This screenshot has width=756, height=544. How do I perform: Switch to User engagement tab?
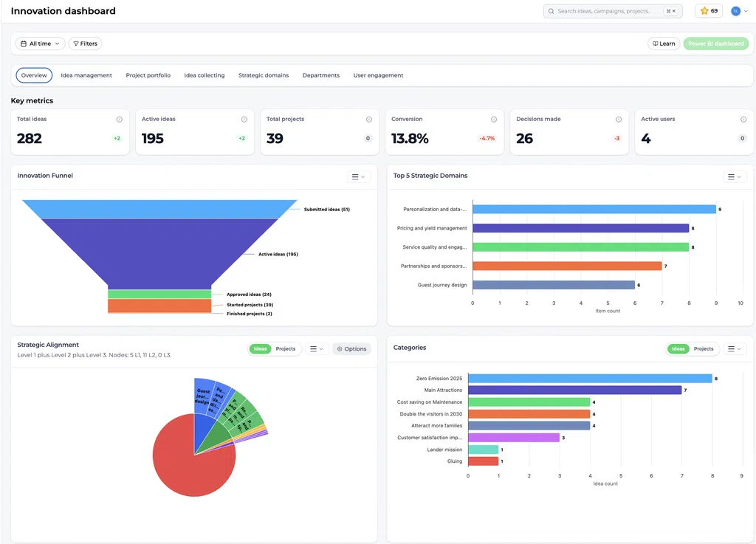pyautogui.click(x=379, y=75)
